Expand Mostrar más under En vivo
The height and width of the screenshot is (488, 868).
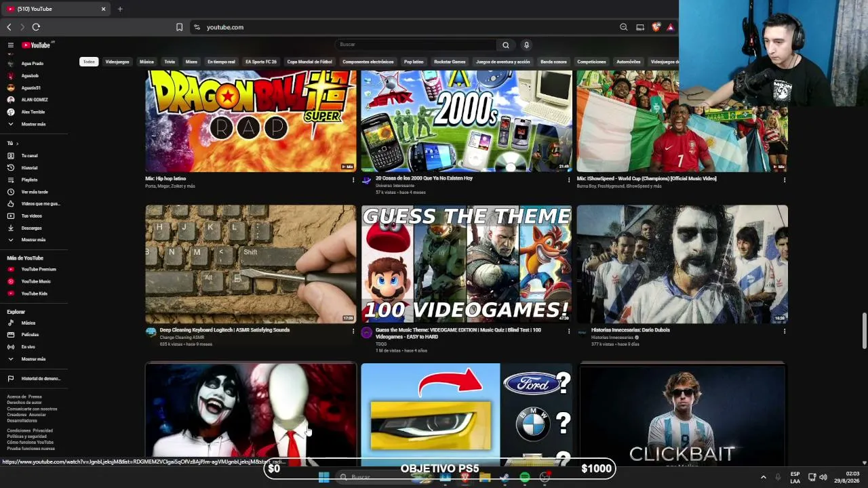(x=33, y=359)
